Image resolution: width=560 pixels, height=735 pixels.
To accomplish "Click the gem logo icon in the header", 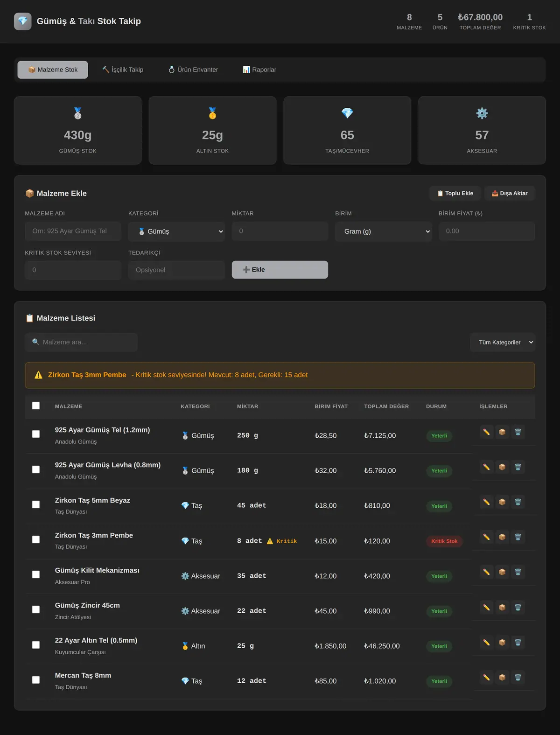I will [x=23, y=21].
